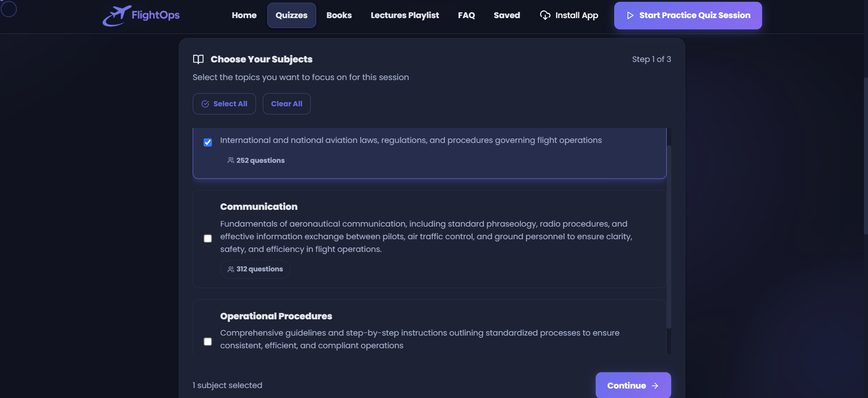Screen dimensions: 868x398
Task: Click the people icon beside 252 questions
Action: (x=231, y=161)
